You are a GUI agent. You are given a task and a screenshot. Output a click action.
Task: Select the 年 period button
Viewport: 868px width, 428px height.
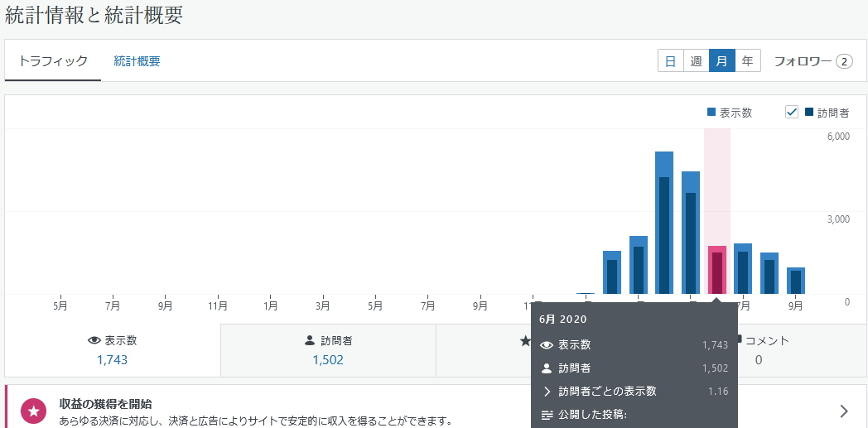748,60
